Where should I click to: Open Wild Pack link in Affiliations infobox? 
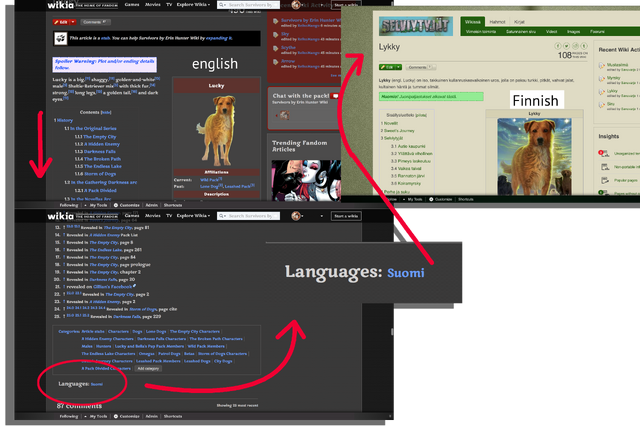pos(209,180)
